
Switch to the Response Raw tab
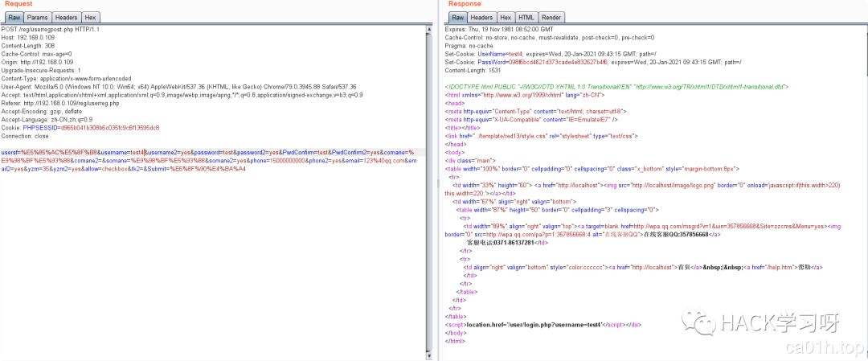(457, 17)
